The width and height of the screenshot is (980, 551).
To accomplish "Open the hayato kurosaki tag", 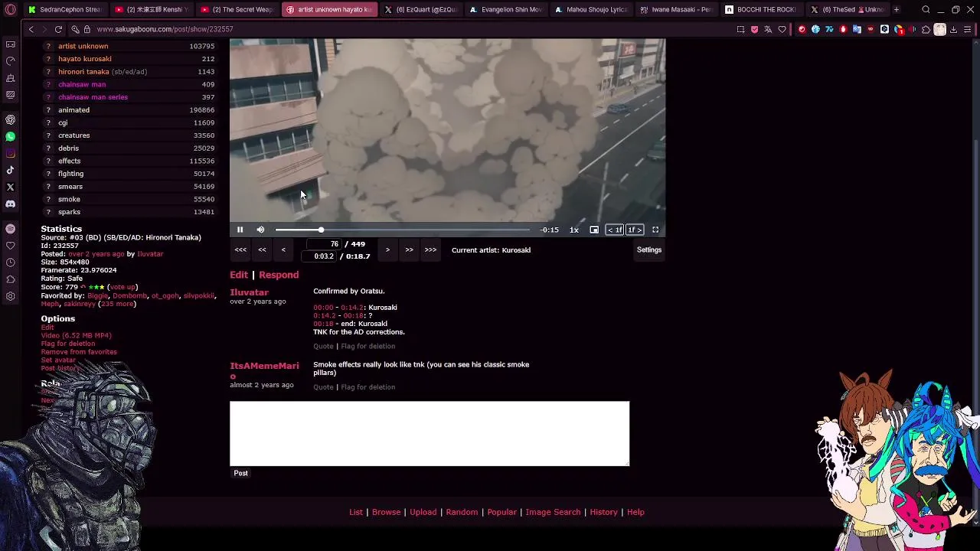I will (85, 59).
